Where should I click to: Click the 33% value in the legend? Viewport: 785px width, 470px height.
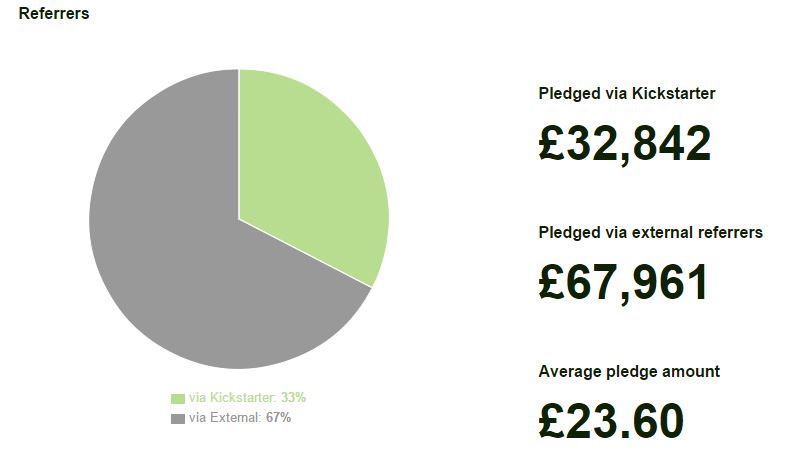coord(293,398)
